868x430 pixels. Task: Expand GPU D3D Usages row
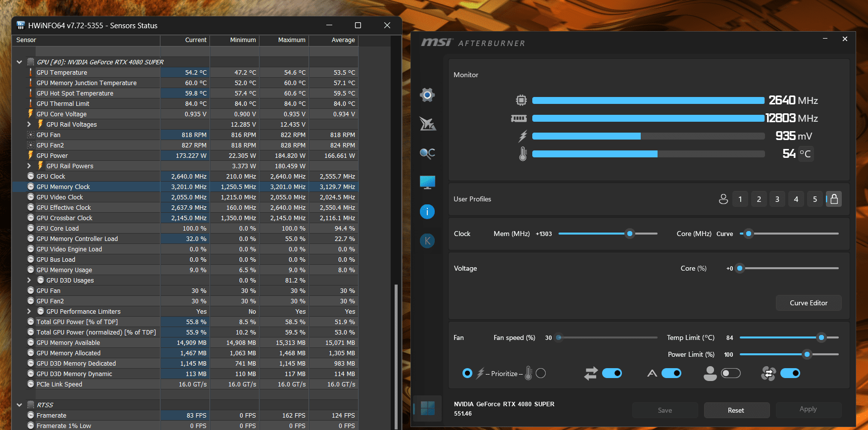click(x=29, y=280)
